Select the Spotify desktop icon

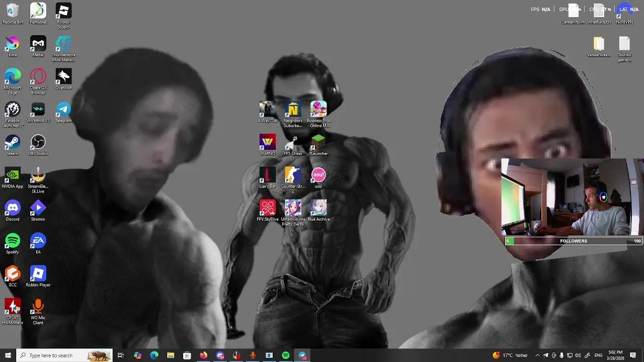pyautogui.click(x=13, y=243)
